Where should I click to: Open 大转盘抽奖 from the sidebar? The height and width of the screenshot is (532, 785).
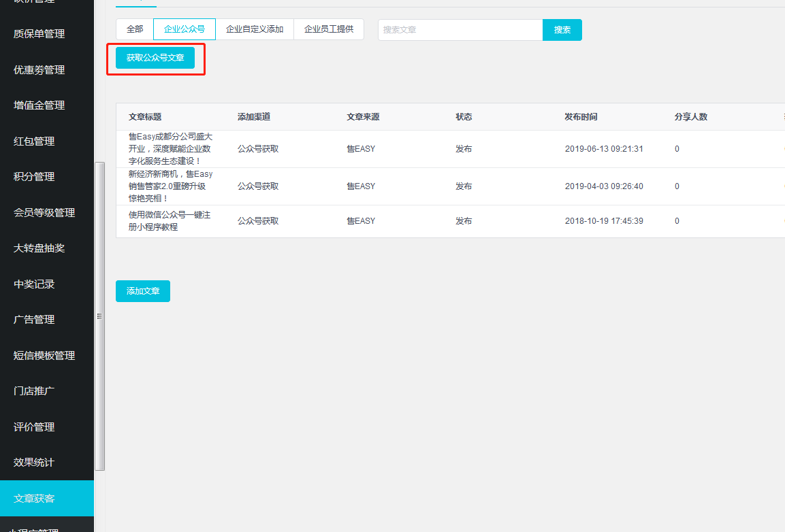coord(39,248)
